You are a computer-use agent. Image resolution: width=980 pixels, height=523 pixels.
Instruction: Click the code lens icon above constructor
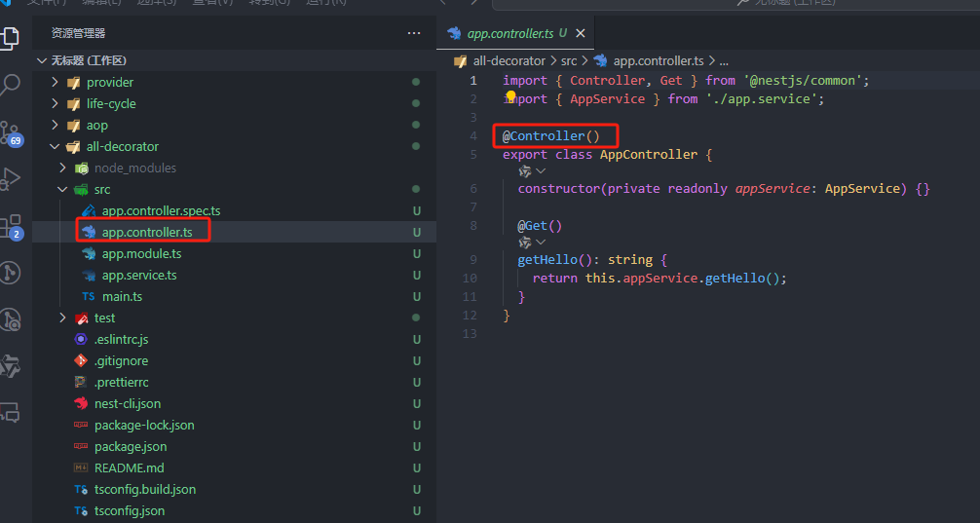click(525, 171)
